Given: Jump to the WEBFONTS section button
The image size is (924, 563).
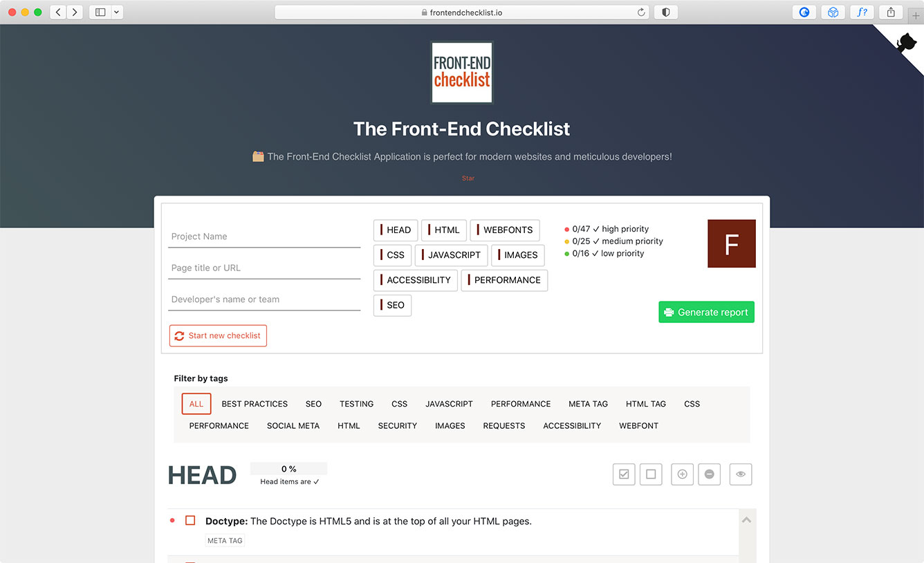Looking at the screenshot, I should click(x=505, y=230).
